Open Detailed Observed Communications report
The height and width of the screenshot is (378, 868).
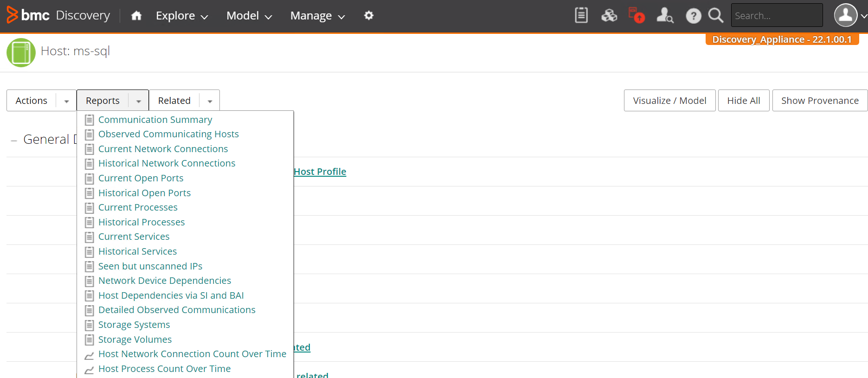(x=177, y=310)
